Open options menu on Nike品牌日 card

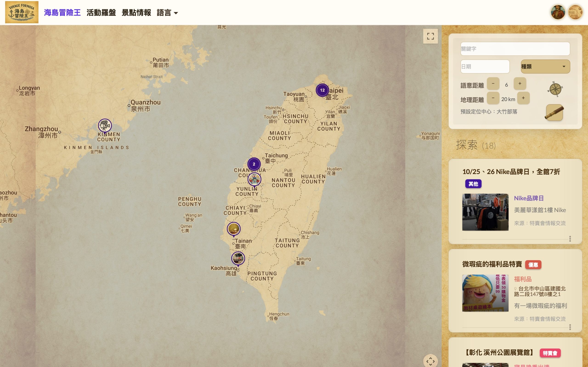pos(570,239)
